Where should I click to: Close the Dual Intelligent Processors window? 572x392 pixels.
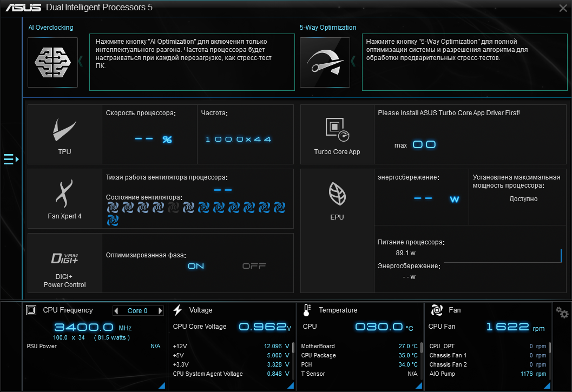click(563, 8)
